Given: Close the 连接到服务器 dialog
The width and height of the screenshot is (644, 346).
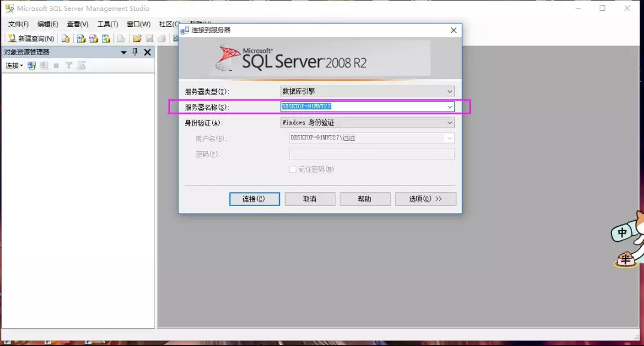Looking at the screenshot, I should (453, 30).
